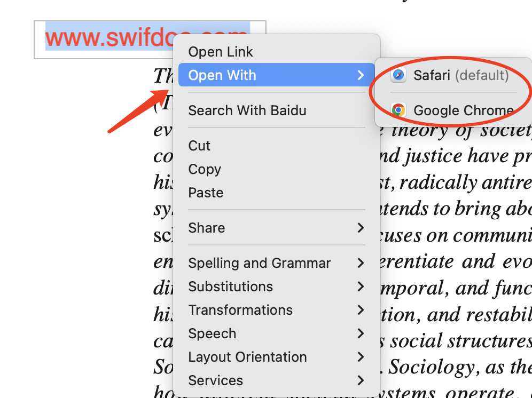Expand the Share submenu
Image resolution: width=532 pixels, height=398 pixels.
point(206,228)
